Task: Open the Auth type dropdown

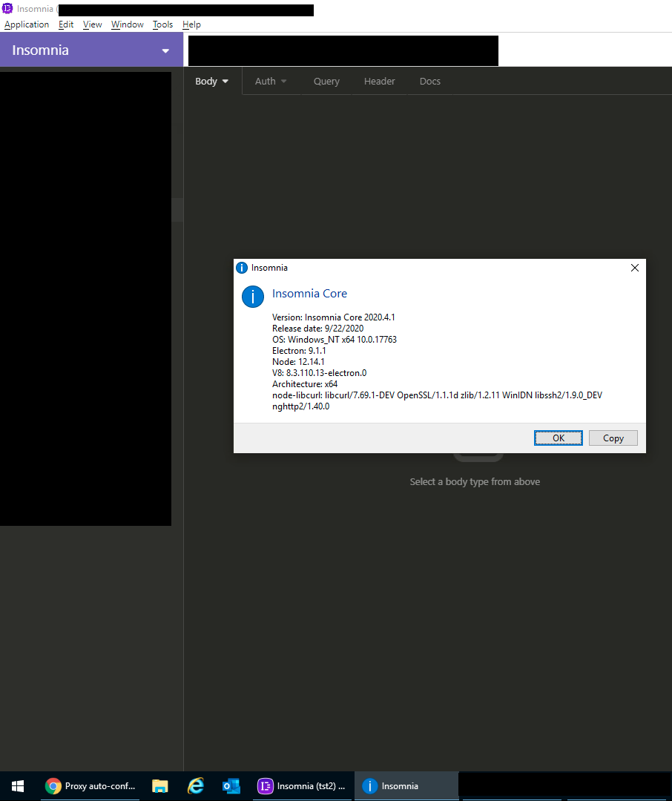Action: (x=271, y=82)
